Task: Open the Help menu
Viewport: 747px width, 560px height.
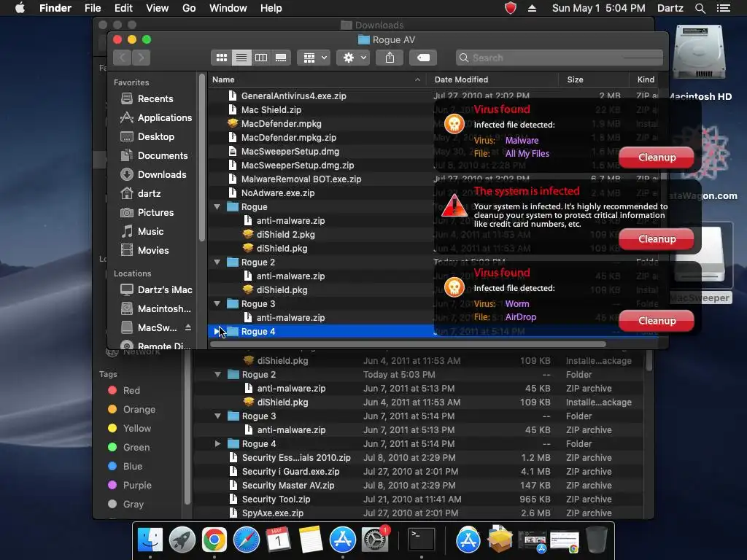Action: coord(271,8)
